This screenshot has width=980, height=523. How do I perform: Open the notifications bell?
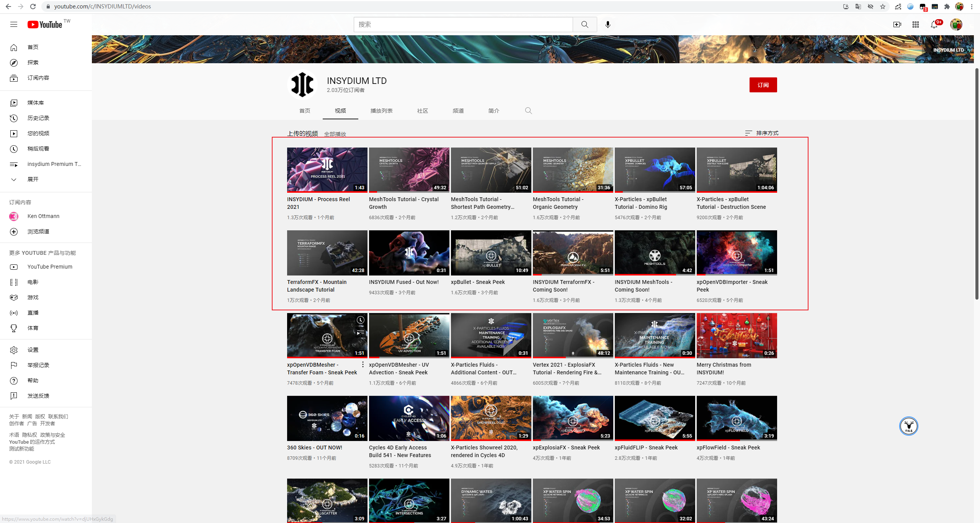934,25
